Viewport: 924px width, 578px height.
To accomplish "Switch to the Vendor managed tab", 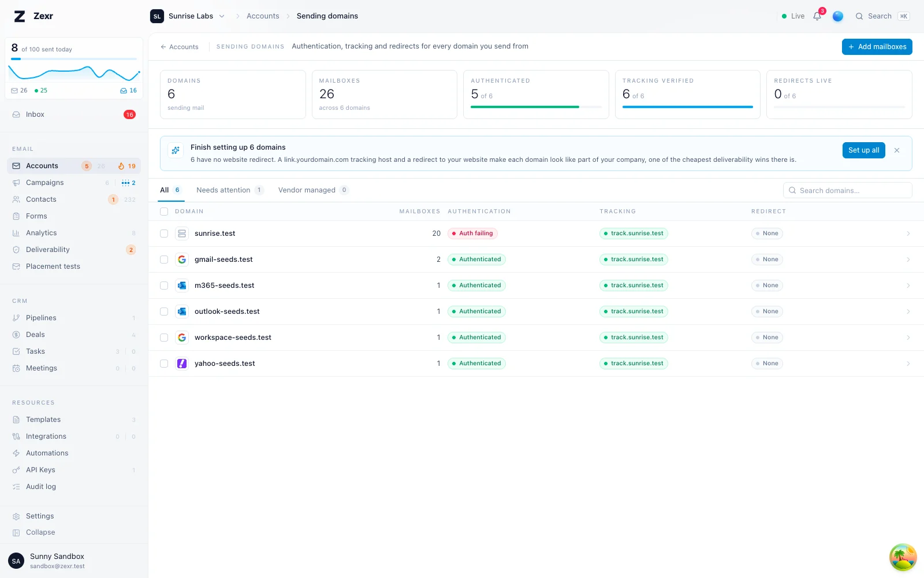I will [313, 190].
